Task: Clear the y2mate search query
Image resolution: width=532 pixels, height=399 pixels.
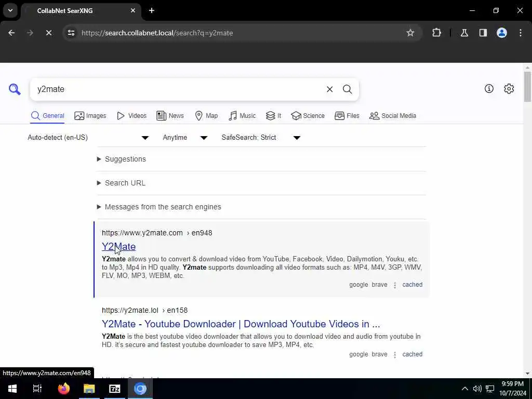Action: coord(329,89)
